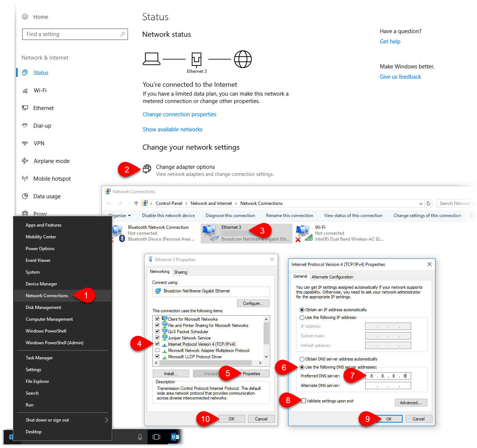Toggle File and Printer Sharing checkbox
477x448 pixels.
(158, 325)
